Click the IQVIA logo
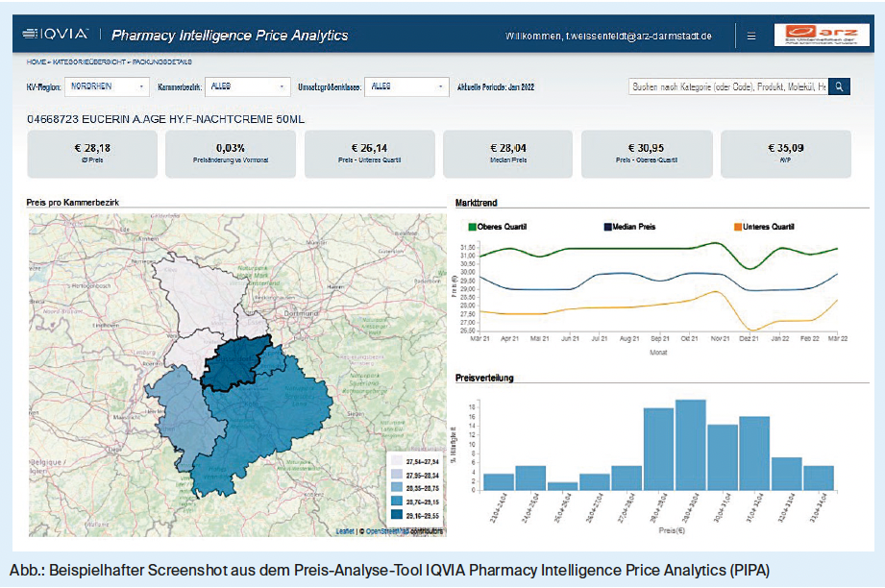The image size is (885, 588). pos(56,35)
